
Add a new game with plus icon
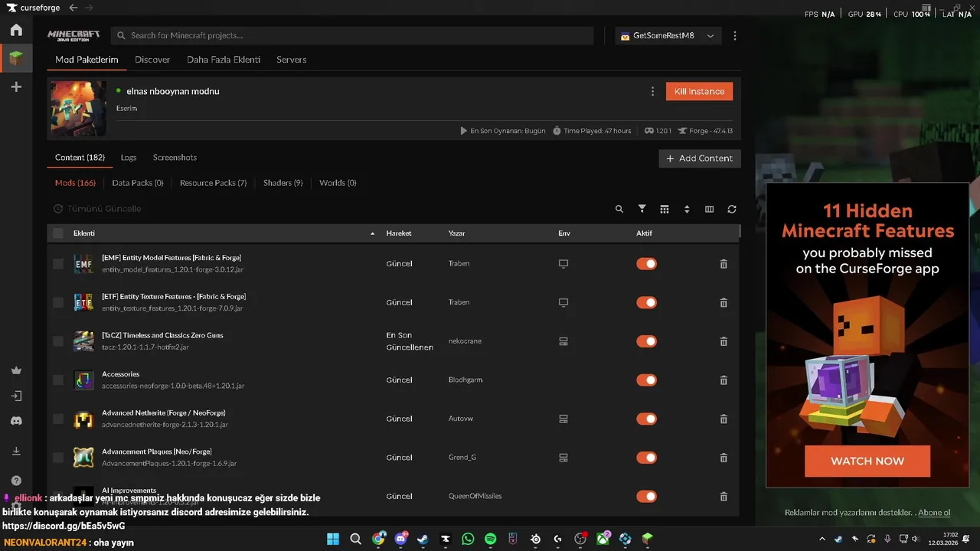click(16, 87)
